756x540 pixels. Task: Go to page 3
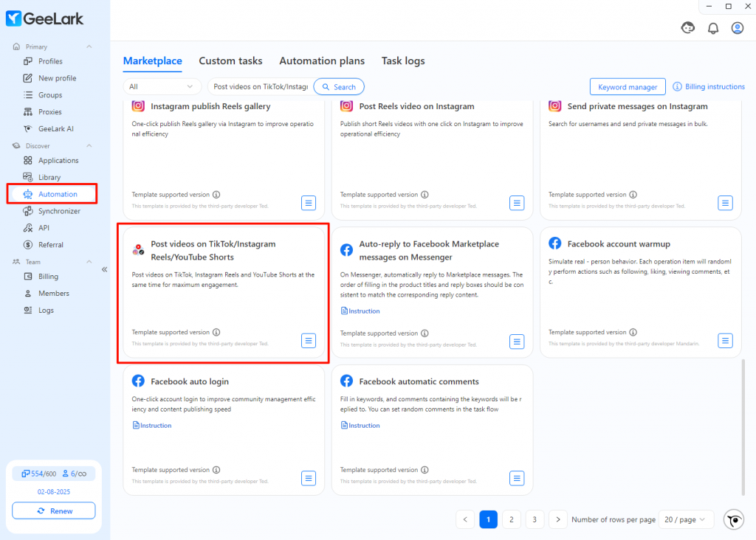click(x=535, y=519)
